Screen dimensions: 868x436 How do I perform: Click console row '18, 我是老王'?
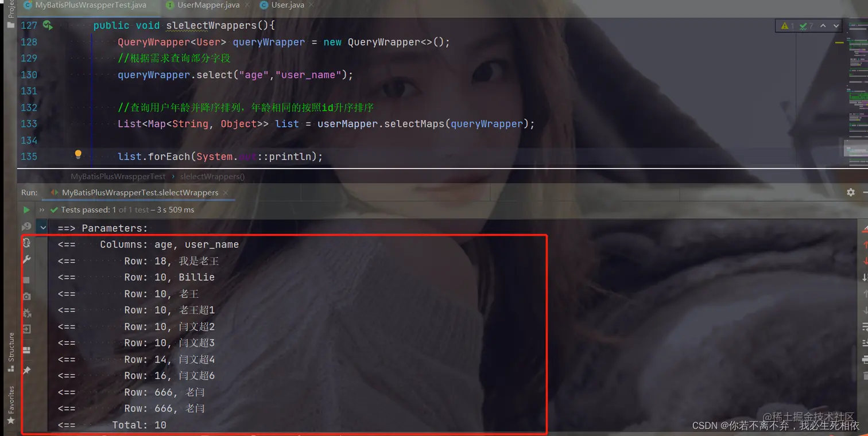pos(138,261)
